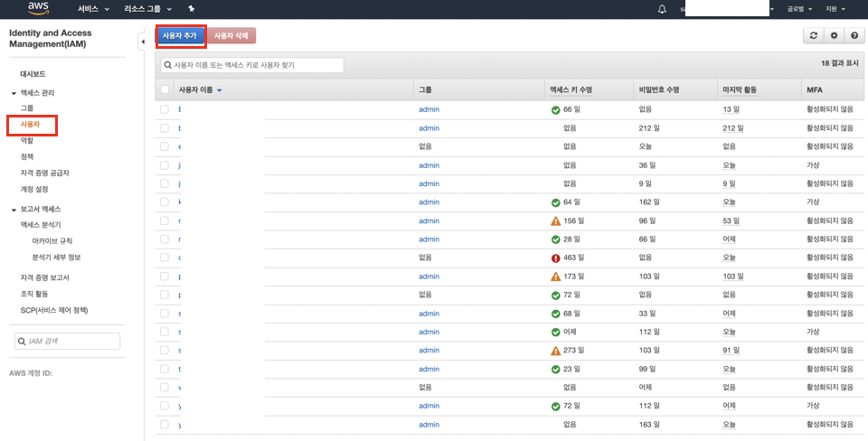Open 아카이브 규칙 link
This screenshot has width=868, height=441.
click(52, 241)
